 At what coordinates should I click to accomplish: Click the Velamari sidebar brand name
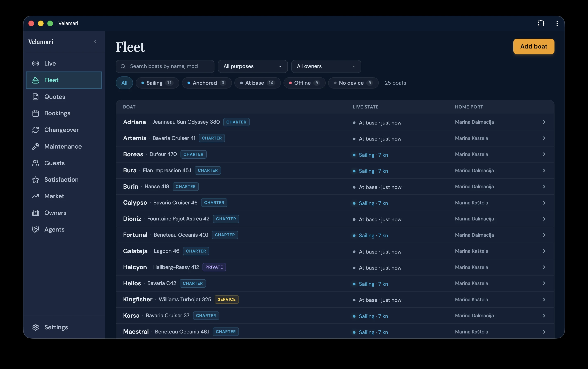point(41,42)
